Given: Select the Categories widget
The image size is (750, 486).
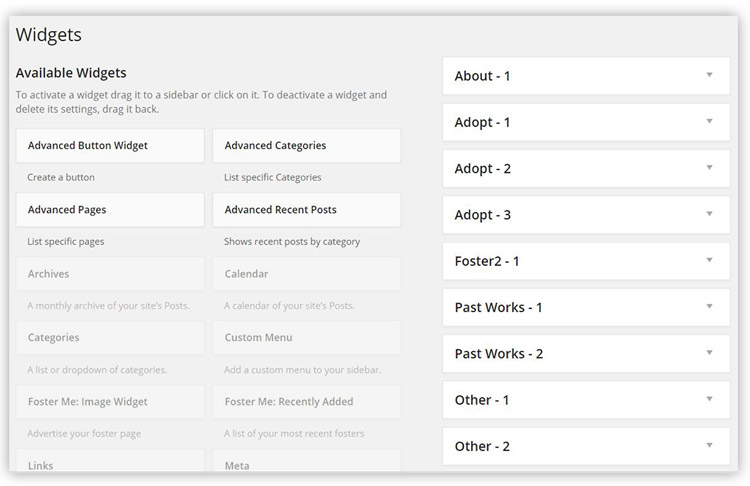Looking at the screenshot, I should (110, 338).
